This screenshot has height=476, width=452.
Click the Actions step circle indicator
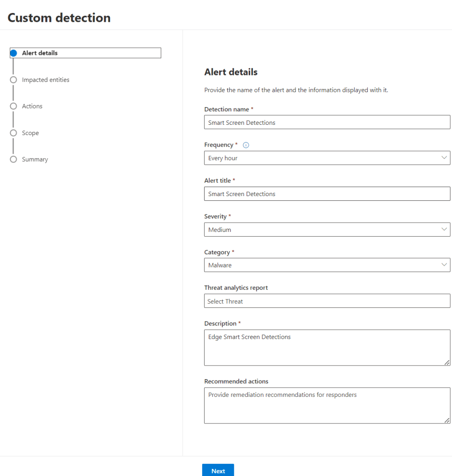(14, 106)
